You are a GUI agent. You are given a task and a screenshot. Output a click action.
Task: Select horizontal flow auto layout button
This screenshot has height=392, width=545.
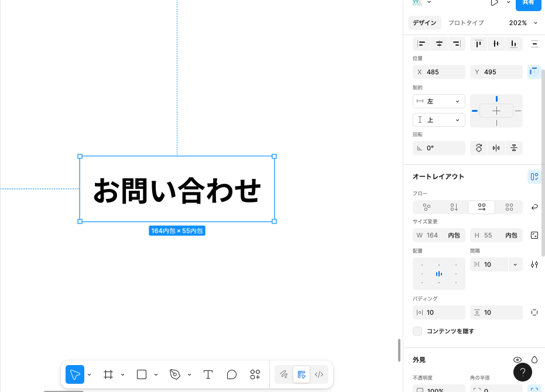point(481,207)
